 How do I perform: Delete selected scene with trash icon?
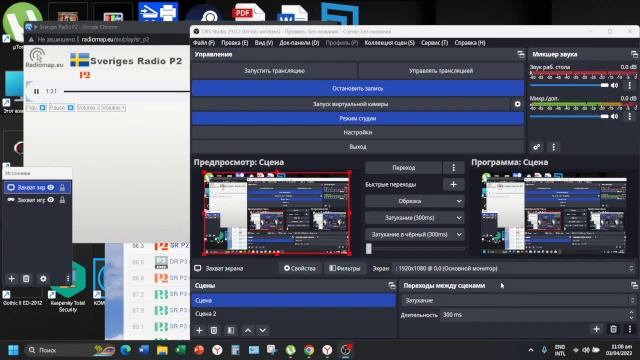click(x=214, y=330)
